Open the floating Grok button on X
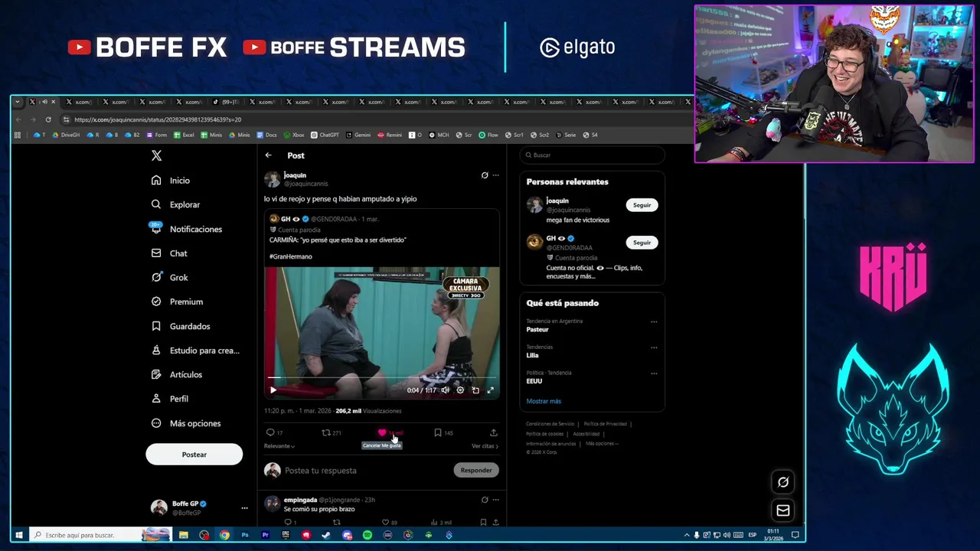This screenshot has height=551, width=980. (x=783, y=482)
